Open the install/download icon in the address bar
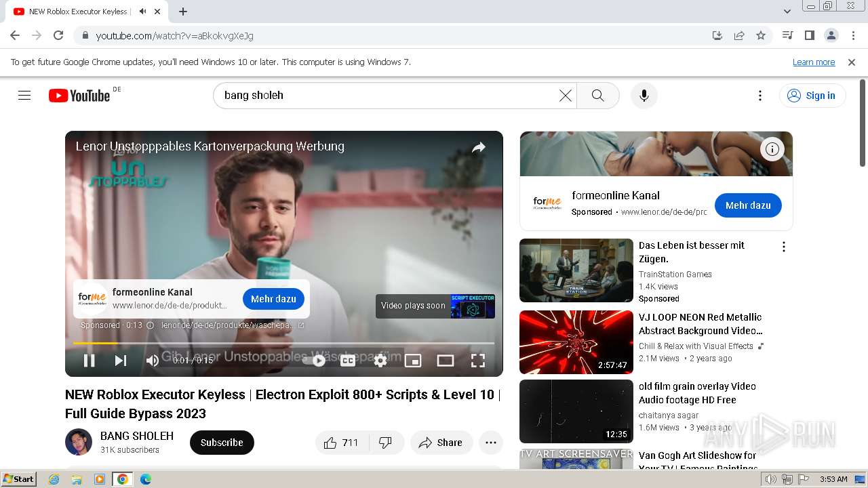The image size is (868, 488). pos(717,35)
